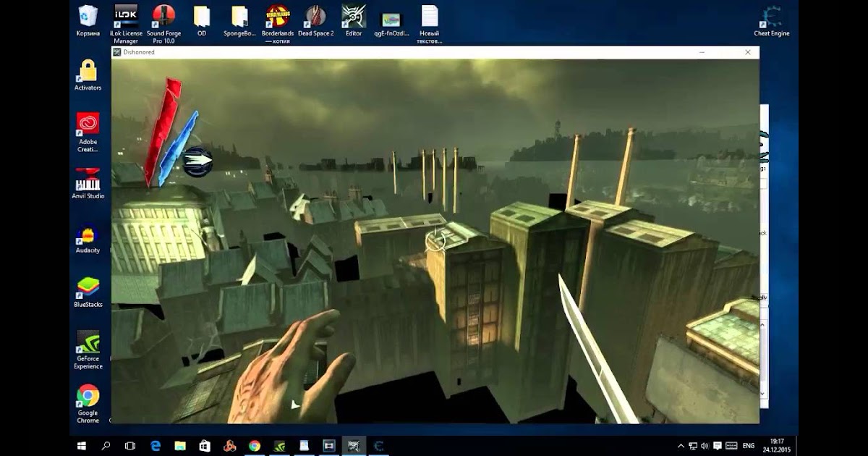Screen dimensions: 868x456
Task: Click the Blink power icon in HUD
Action: (x=197, y=161)
